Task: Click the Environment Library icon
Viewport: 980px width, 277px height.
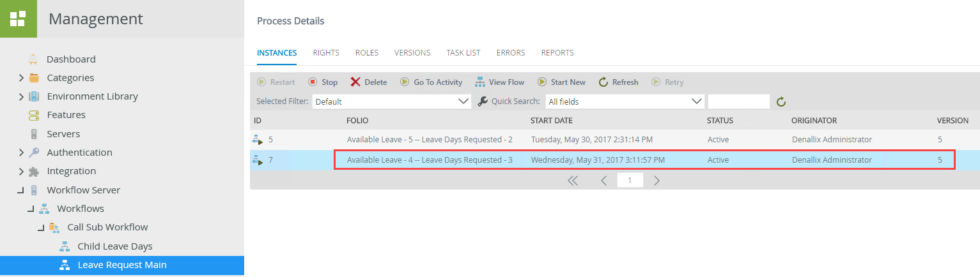Action: point(34,96)
